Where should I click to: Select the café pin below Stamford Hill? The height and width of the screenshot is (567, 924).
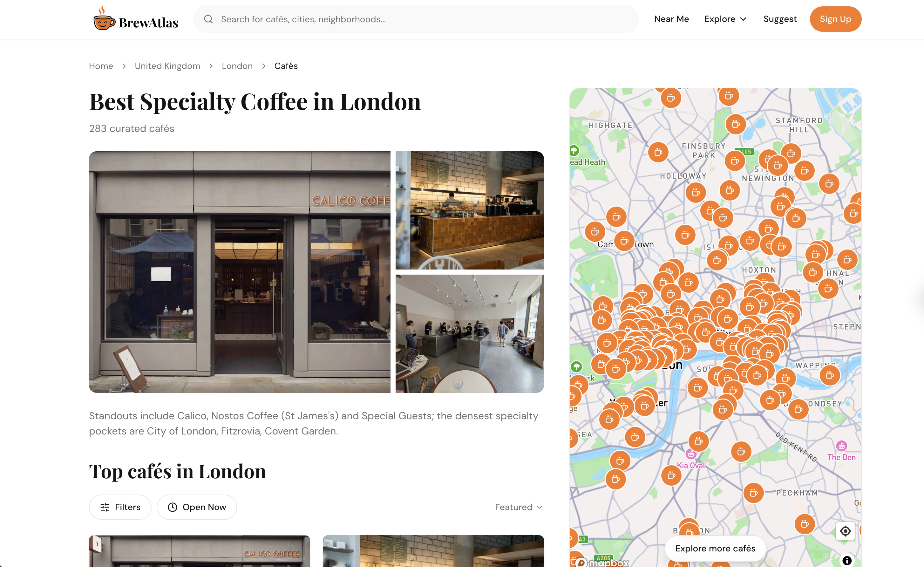point(791,154)
